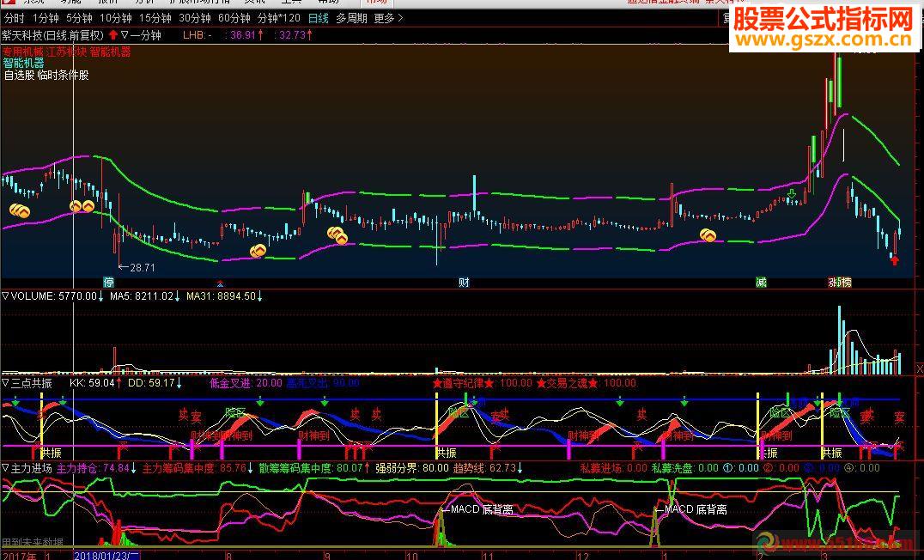Click the 高死叉出 value label
This screenshot has height=560, width=924.
[323, 383]
